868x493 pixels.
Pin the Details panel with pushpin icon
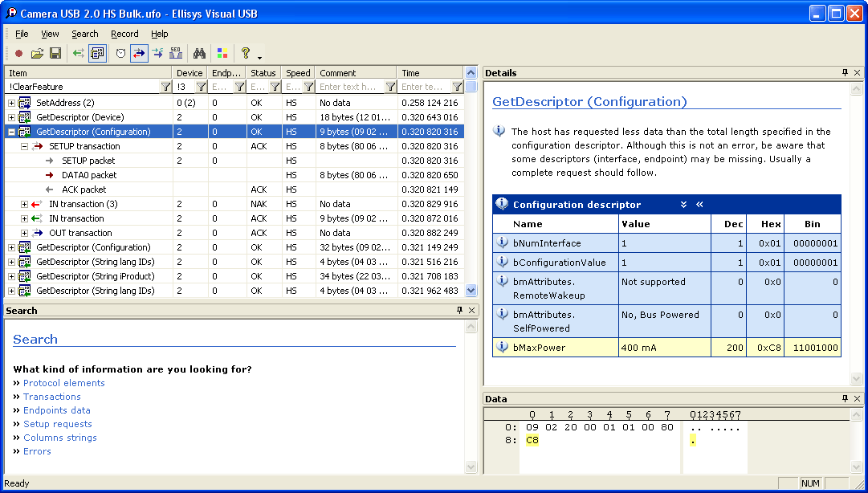pos(845,73)
